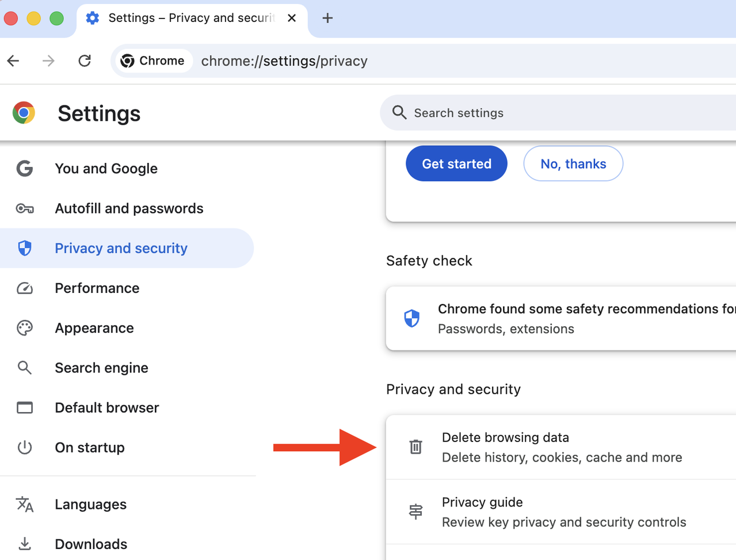Image resolution: width=736 pixels, height=560 pixels.
Task: Click the Google G icon in sidebar
Action: (x=24, y=169)
